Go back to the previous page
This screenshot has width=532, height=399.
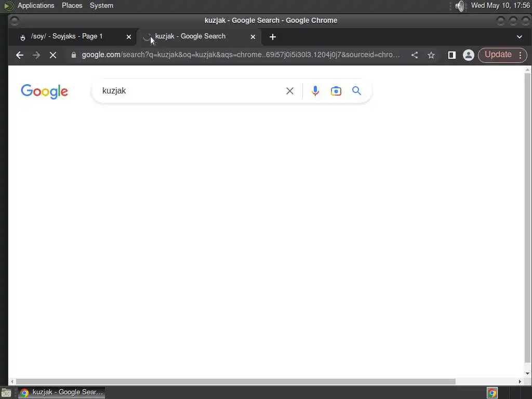tap(20, 55)
